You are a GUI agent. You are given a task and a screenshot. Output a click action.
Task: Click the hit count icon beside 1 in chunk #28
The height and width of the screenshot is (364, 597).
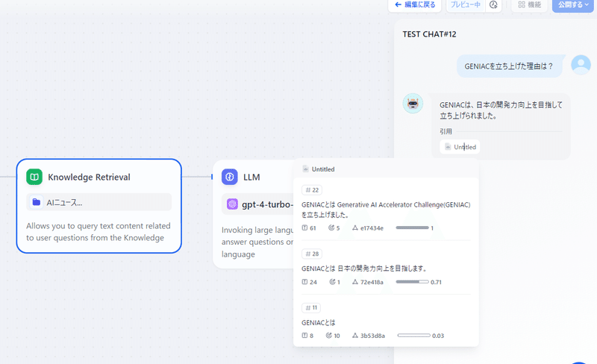[332, 282]
